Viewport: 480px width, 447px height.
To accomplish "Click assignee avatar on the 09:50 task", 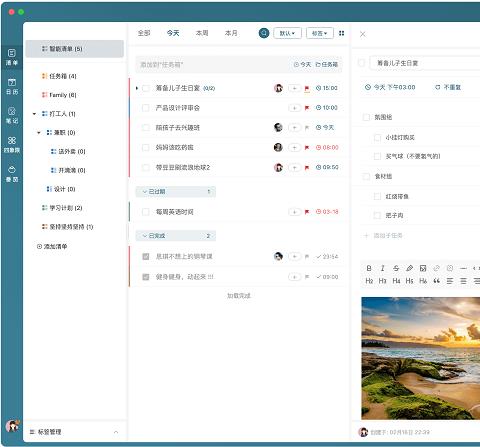I will click(278, 167).
